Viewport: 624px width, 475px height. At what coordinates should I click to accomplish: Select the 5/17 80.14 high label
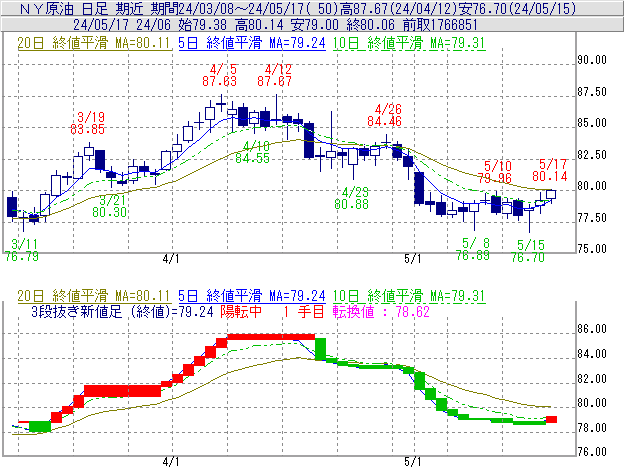pyautogui.click(x=550, y=170)
